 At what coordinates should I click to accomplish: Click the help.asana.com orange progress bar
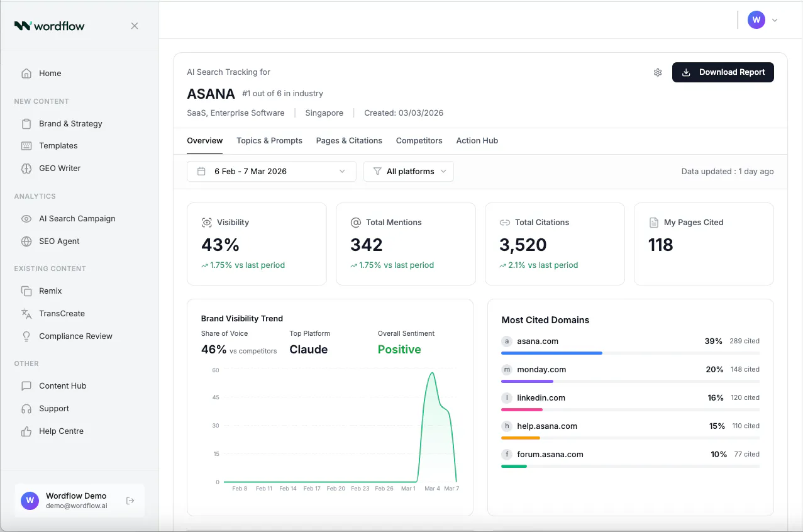click(x=521, y=438)
